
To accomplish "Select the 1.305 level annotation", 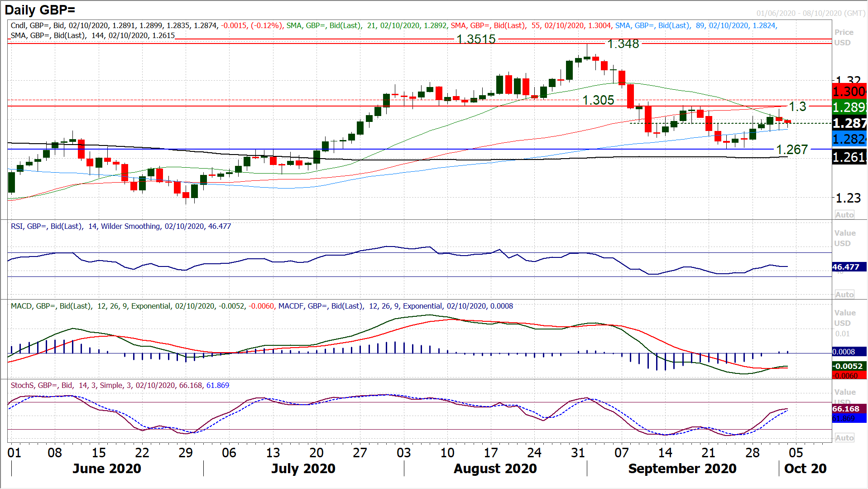I will click(x=598, y=100).
